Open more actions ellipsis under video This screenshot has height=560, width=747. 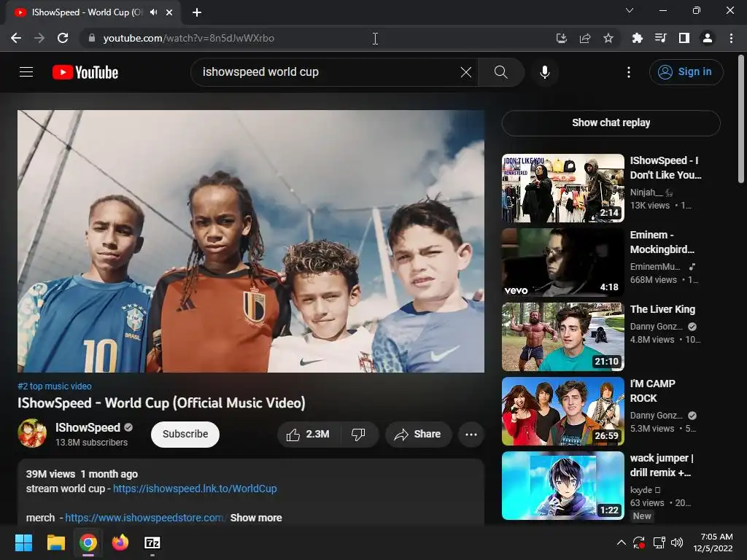(x=471, y=435)
